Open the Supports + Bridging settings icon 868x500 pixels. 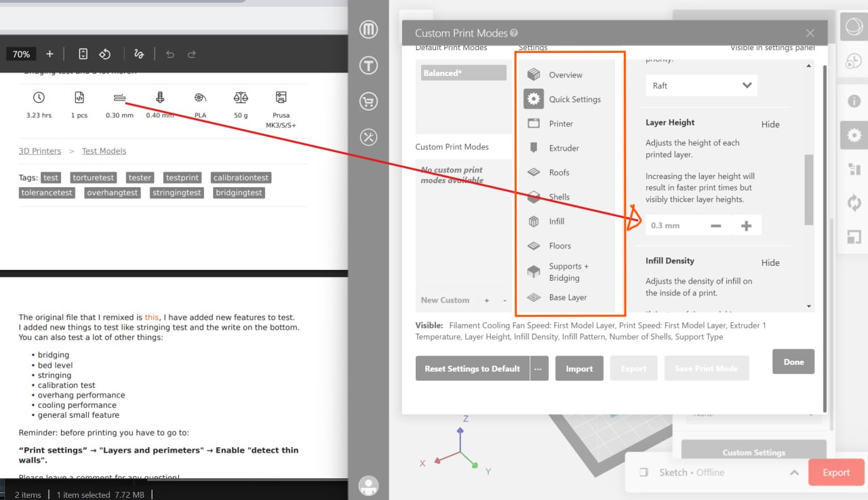(x=534, y=271)
